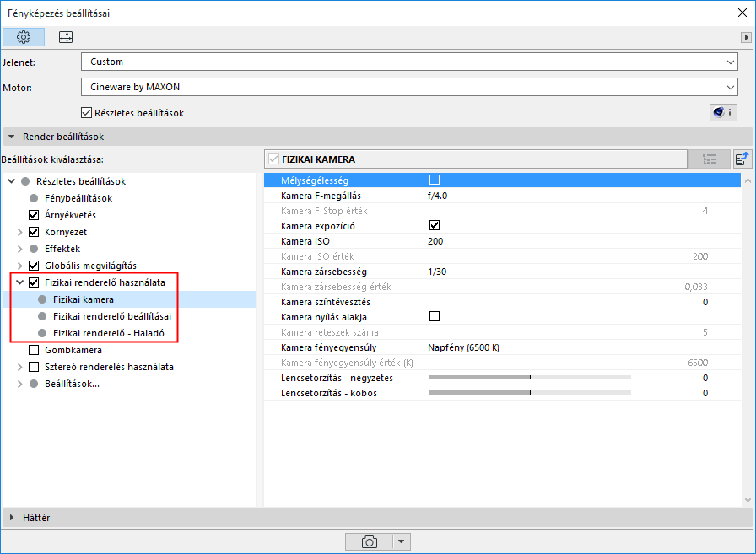Expand the Globális megvilágítás node
The width and height of the screenshot is (756, 554).
click(19, 266)
